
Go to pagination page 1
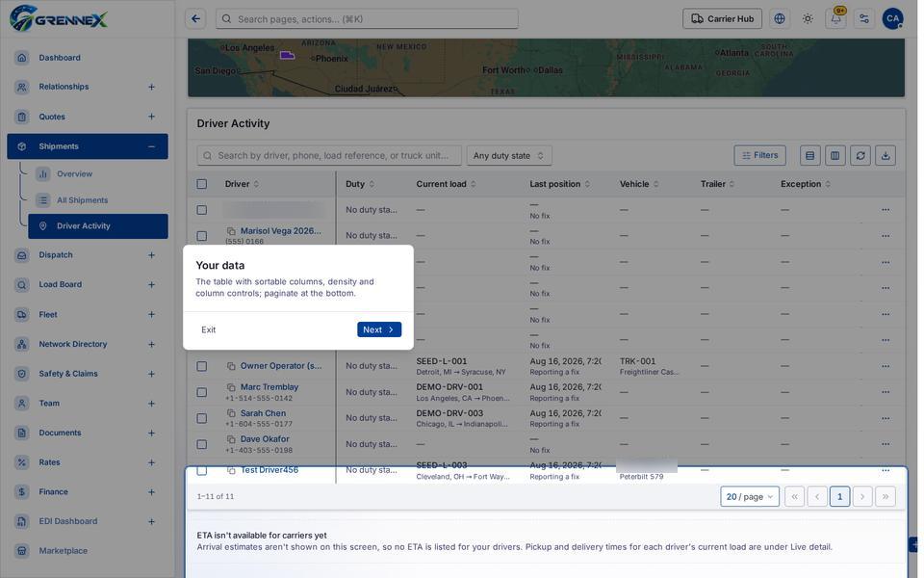[839, 497]
